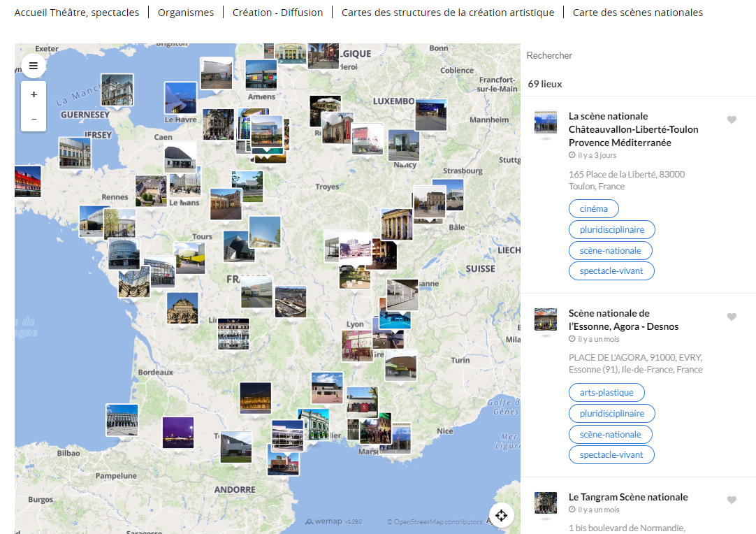Open Cartes des structures de la création artistique

448,13
